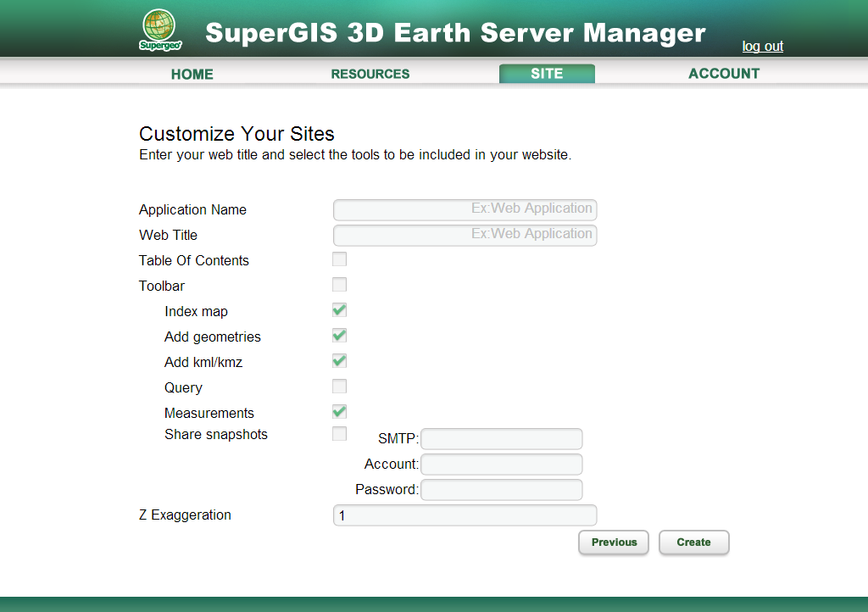Open the HOME tab

[x=192, y=74]
